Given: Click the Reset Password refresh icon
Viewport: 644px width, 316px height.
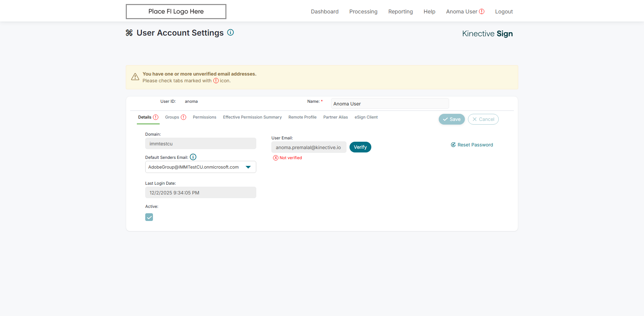Looking at the screenshot, I should click(453, 145).
